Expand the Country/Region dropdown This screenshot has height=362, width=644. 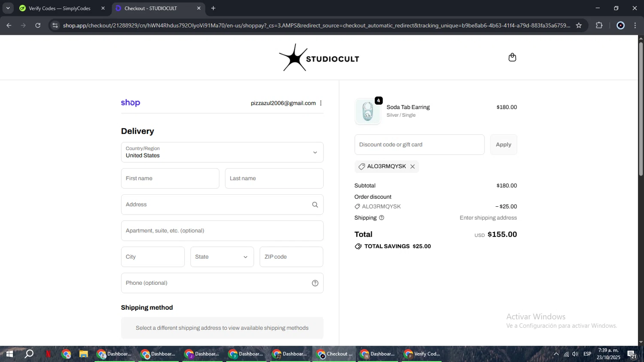click(x=222, y=152)
